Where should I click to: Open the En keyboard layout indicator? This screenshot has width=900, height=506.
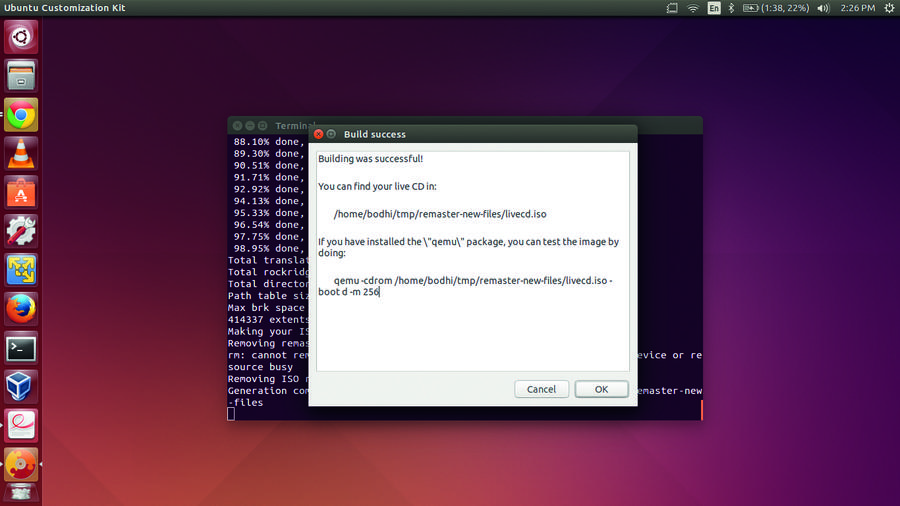[x=713, y=8]
